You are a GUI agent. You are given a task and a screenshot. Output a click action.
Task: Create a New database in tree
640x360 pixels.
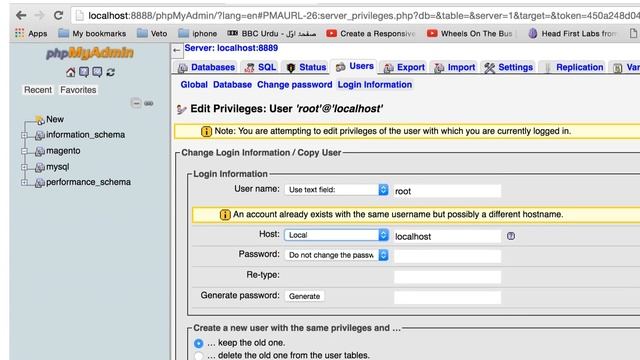coord(55,119)
